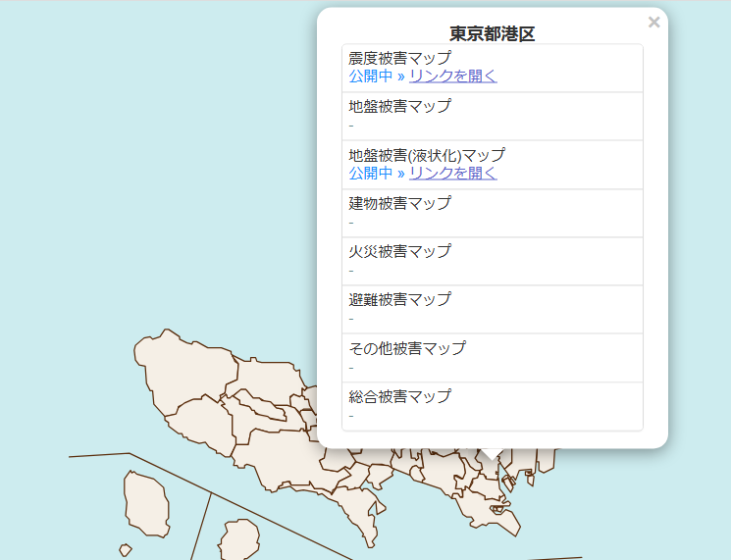Select the large westernmost map region
The width and height of the screenshot is (731, 560).
[186, 368]
